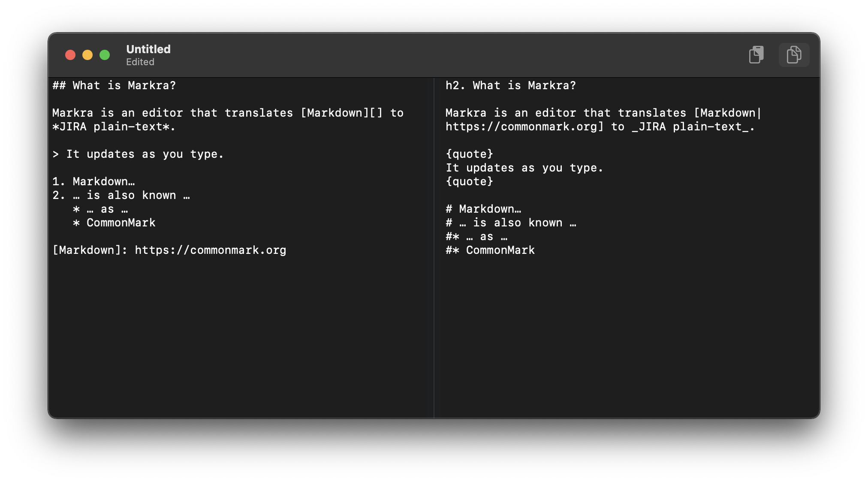868x482 pixels.
Task: Click the highlighted copy-documents icon
Action: pos(794,55)
